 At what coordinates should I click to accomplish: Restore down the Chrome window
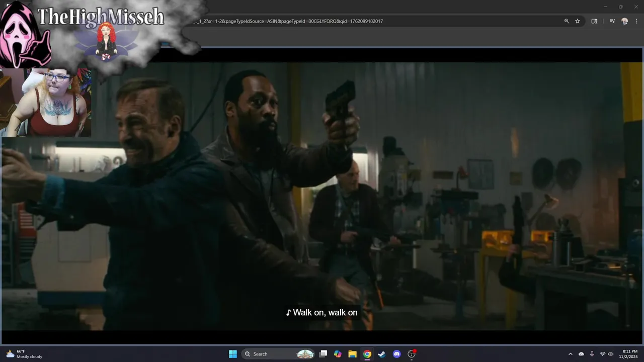621,7
